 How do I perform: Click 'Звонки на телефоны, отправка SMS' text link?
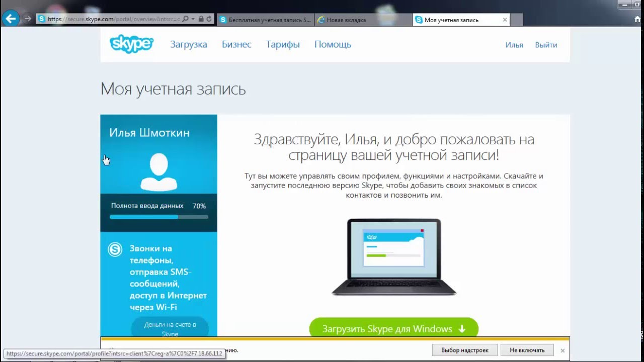168,278
